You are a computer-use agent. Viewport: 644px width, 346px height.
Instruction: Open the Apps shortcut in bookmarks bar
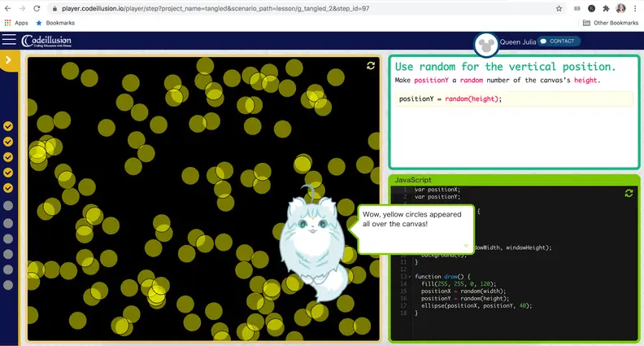16,23
